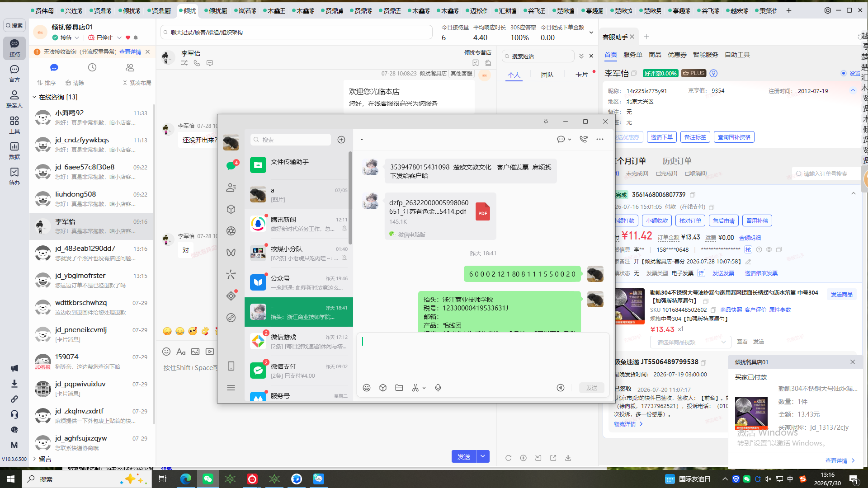Open 联系人 in the JD sidebar
The width and height of the screenshot is (868, 488).
14,99
